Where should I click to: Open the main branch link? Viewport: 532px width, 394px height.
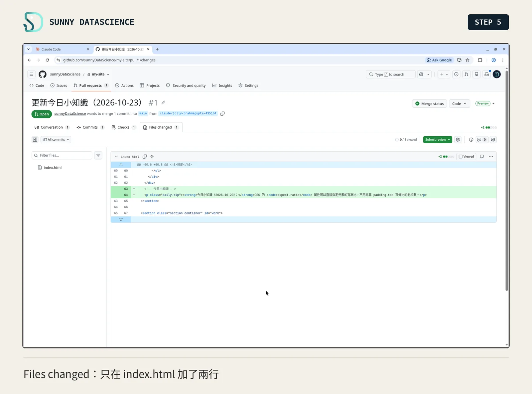coord(143,113)
